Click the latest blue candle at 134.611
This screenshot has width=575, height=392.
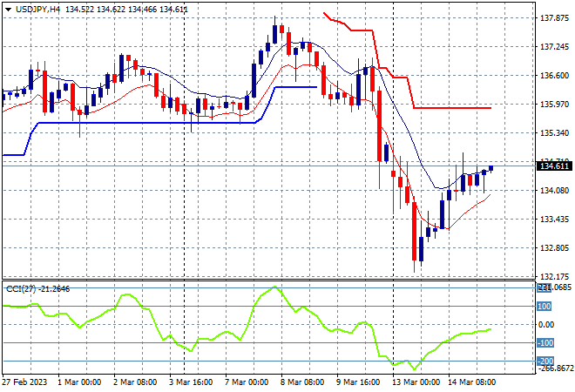click(x=491, y=168)
